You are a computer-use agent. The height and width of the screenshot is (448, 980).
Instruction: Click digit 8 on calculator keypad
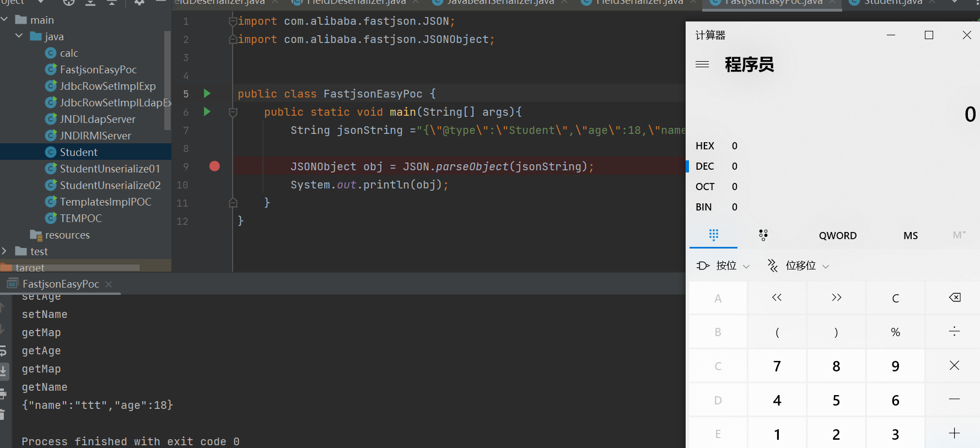pyautogui.click(x=837, y=366)
